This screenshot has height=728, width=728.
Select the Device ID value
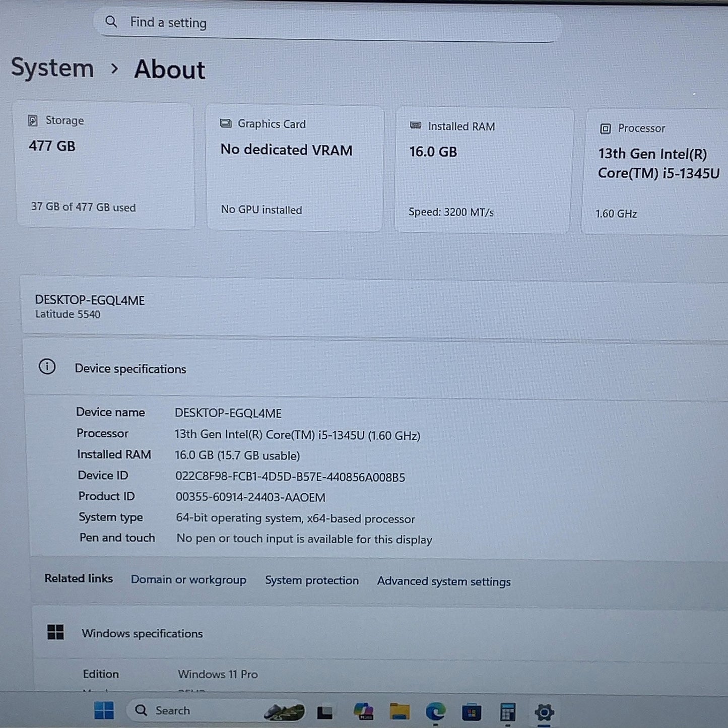[290, 477]
